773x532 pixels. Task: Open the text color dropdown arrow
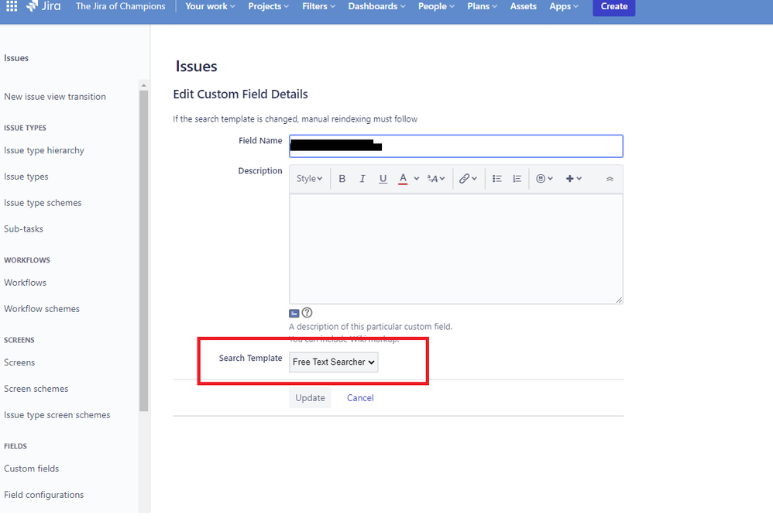click(x=417, y=178)
